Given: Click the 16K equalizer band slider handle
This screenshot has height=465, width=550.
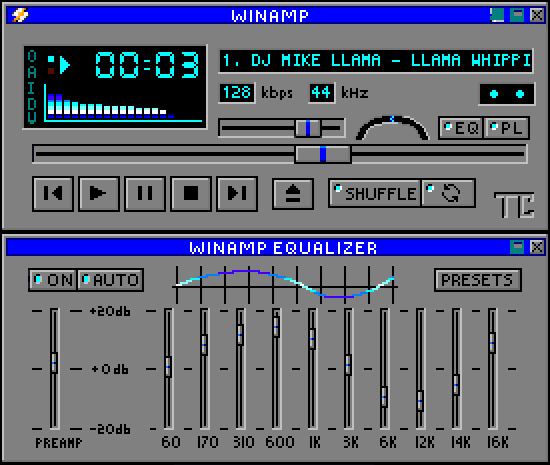Looking at the screenshot, I should [x=492, y=343].
